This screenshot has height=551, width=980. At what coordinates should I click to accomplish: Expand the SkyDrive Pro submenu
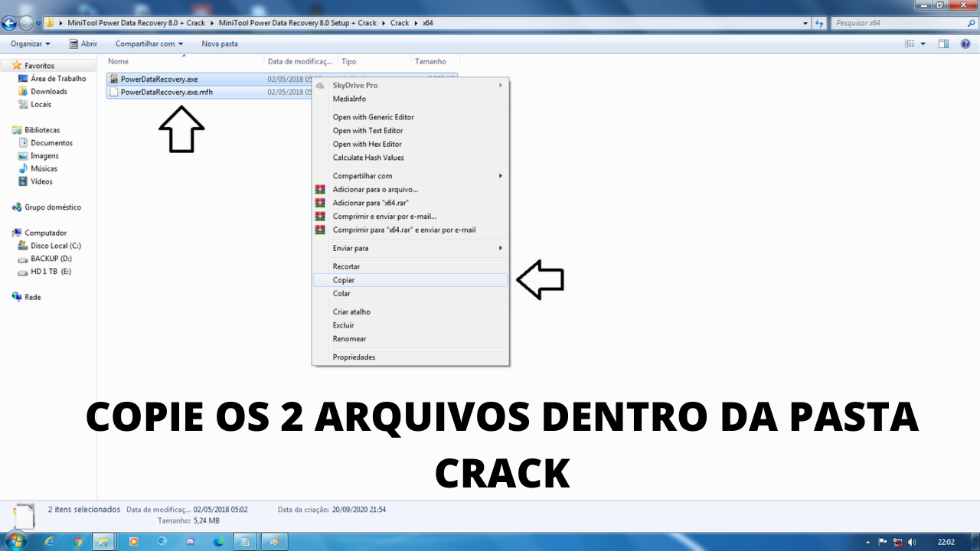click(x=410, y=85)
